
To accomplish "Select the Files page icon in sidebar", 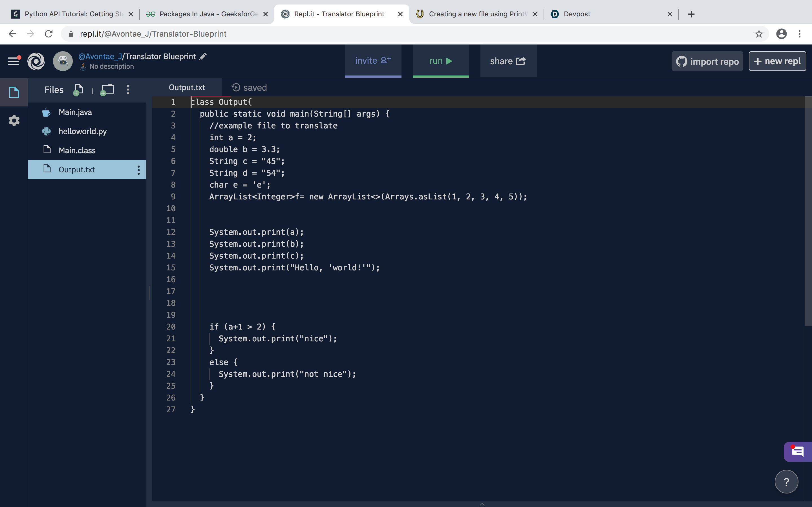I will [x=14, y=92].
